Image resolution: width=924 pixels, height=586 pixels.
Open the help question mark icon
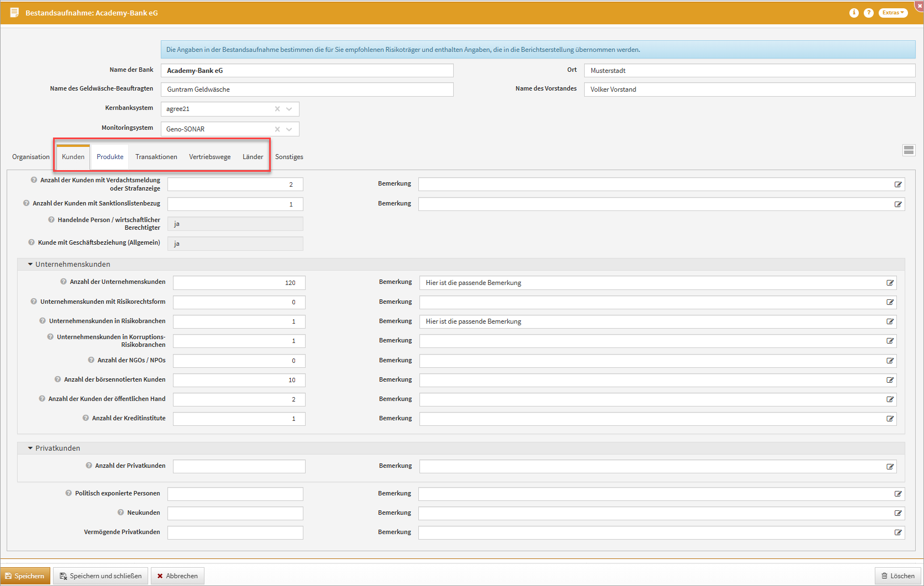tap(869, 13)
